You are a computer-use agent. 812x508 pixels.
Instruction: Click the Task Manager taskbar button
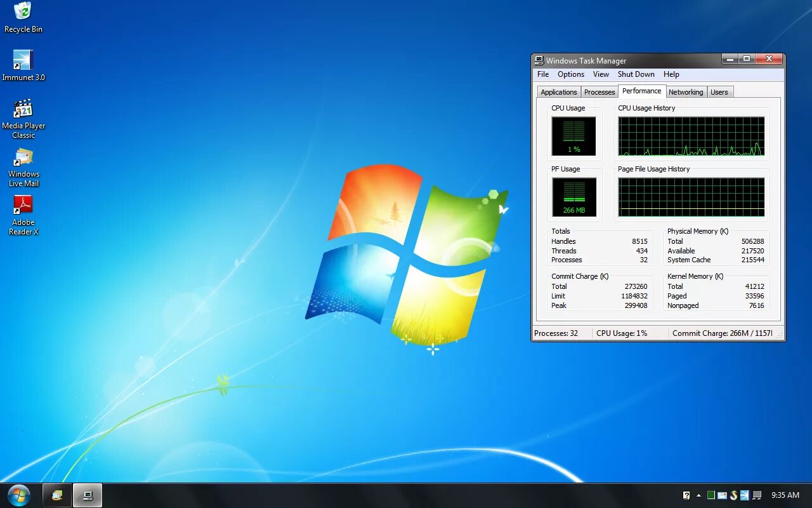tap(88, 495)
